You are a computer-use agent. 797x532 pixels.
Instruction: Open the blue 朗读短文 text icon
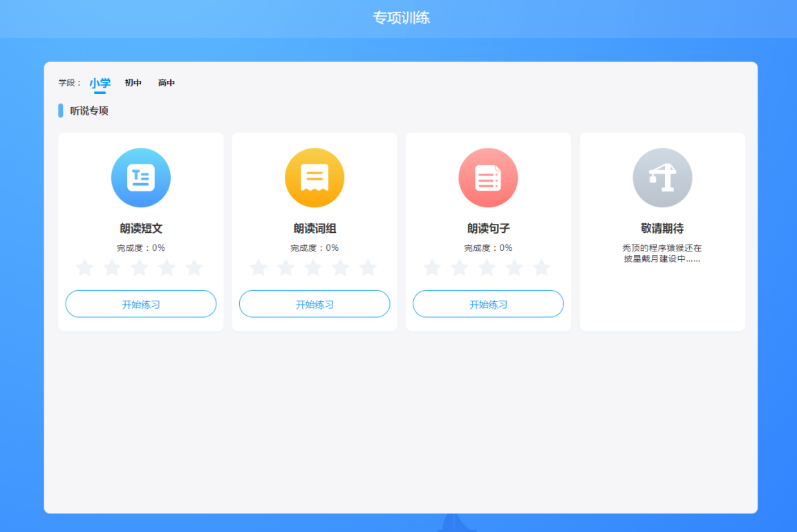(x=141, y=178)
